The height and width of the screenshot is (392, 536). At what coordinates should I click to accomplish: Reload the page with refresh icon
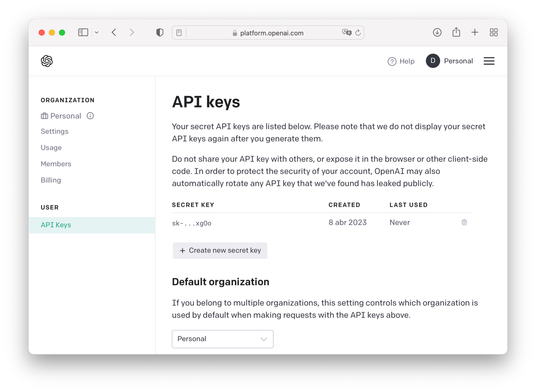click(x=358, y=33)
